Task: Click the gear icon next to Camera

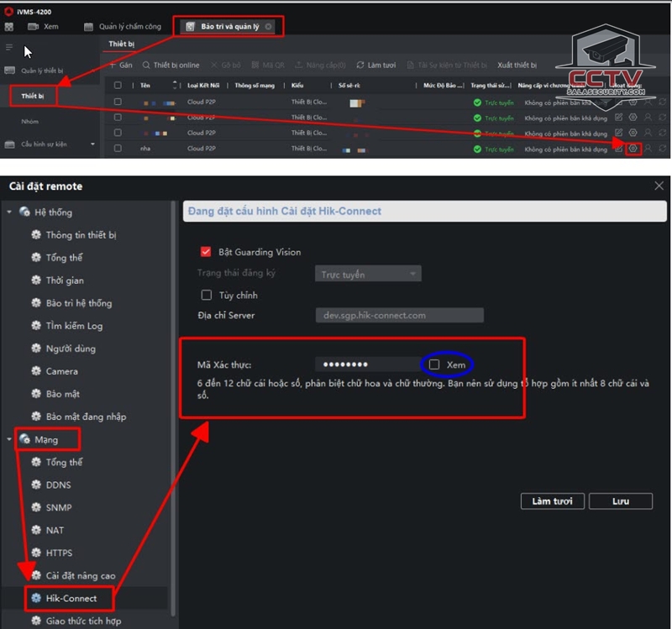Action: pyautogui.click(x=37, y=371)
